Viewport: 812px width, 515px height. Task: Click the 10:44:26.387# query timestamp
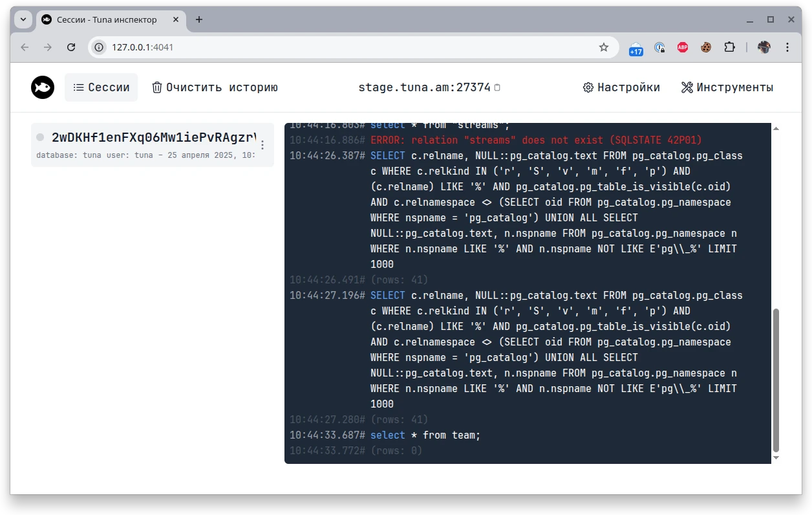coord(328,156)
